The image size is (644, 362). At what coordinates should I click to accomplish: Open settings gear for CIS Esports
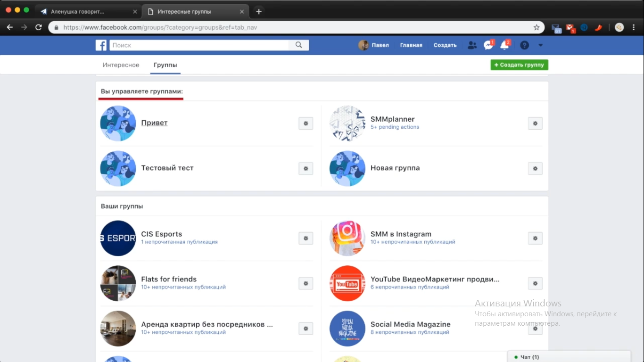click(306, 238)
